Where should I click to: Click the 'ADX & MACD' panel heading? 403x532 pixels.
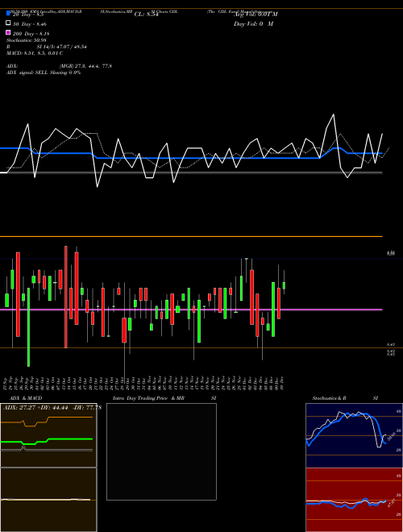point(26,398)
